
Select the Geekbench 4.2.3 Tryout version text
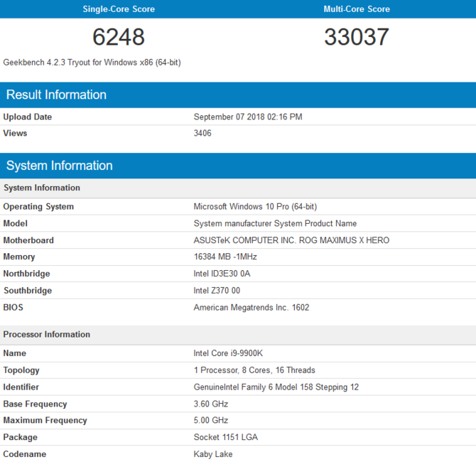[x=92, y=63]
